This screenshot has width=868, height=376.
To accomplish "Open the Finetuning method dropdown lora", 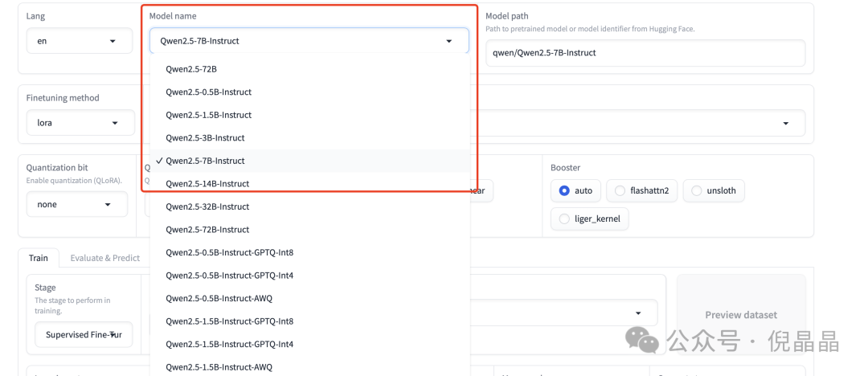I will coord(80,123).
